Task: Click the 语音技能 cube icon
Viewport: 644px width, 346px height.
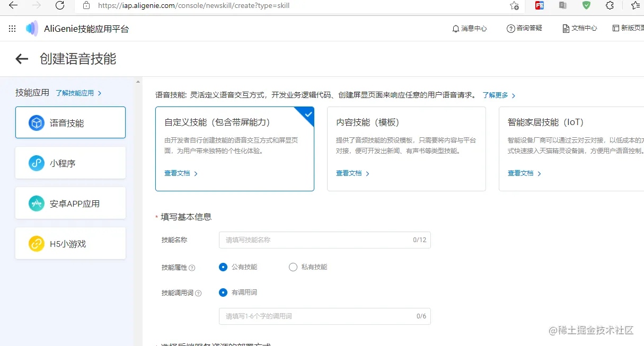Action: tap(37, 123)
